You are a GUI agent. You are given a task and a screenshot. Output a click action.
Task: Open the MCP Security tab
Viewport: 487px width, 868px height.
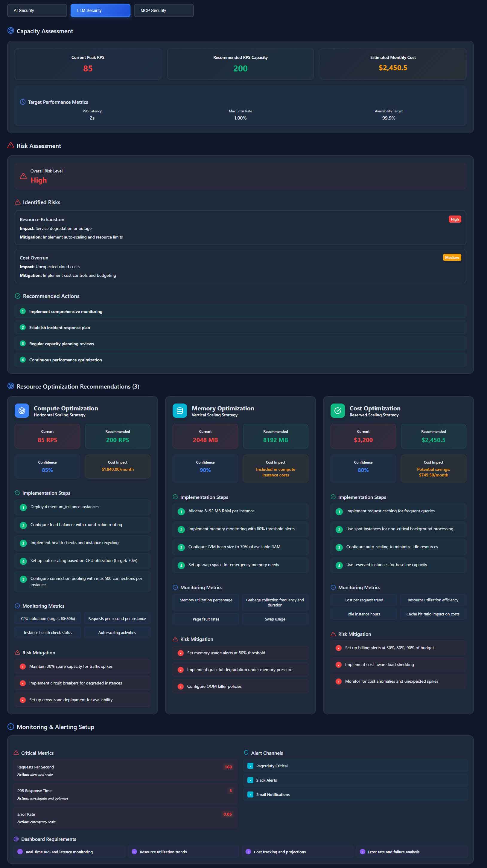pos(164,10)
